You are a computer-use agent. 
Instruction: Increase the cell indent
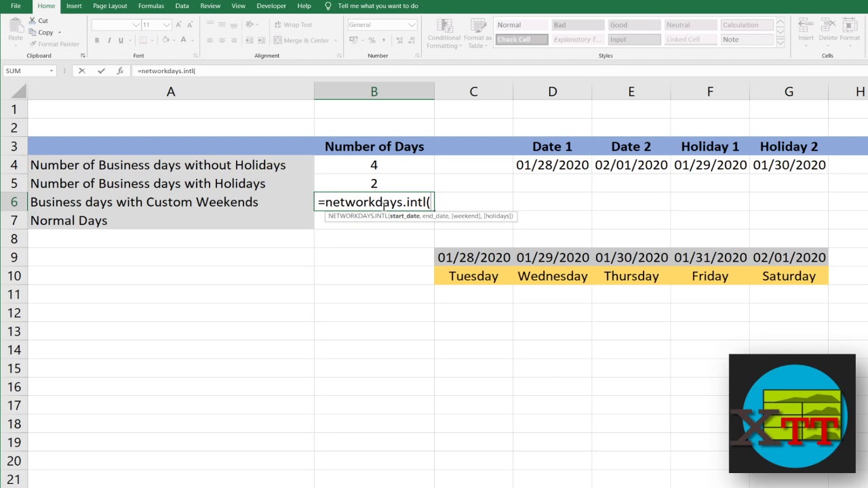pos(261,41)
